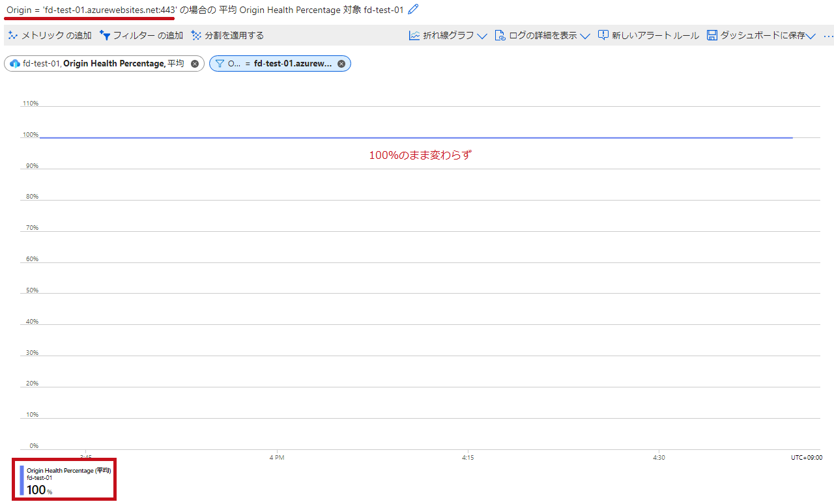Expand the ログの詳細を表示 dropdown arrow
The image size is (834, 504).
coord(585,36)
